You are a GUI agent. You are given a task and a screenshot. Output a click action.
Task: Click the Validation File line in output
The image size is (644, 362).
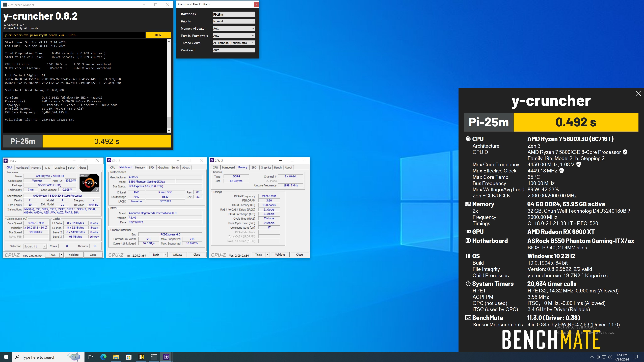(39, 120)
